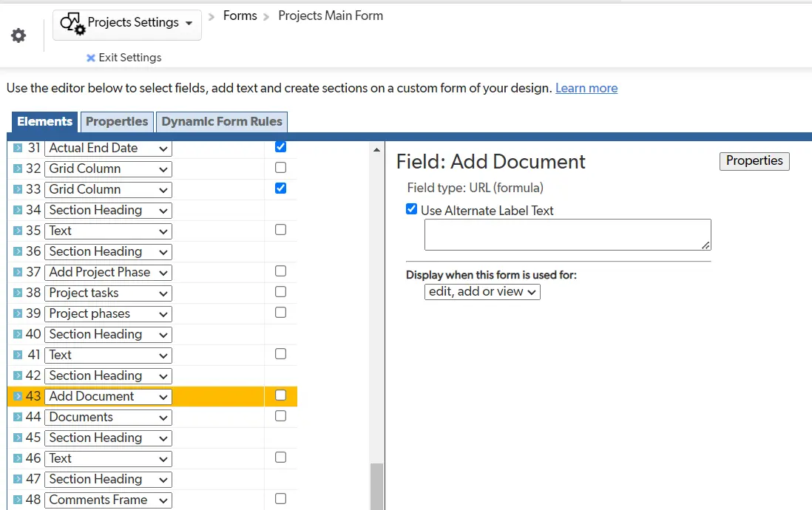Click the blue arrow icon for row 46

click(x=18, y=459)
